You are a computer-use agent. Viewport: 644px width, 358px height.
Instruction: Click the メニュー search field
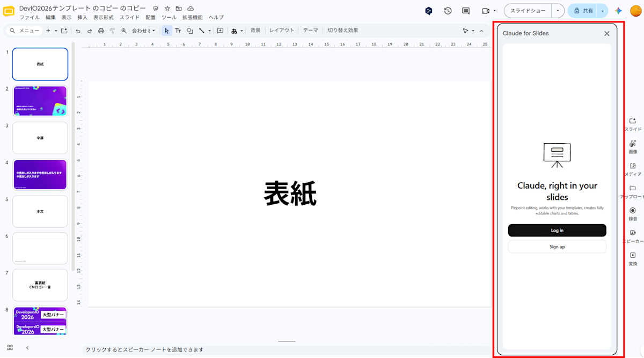coord(24,31)
